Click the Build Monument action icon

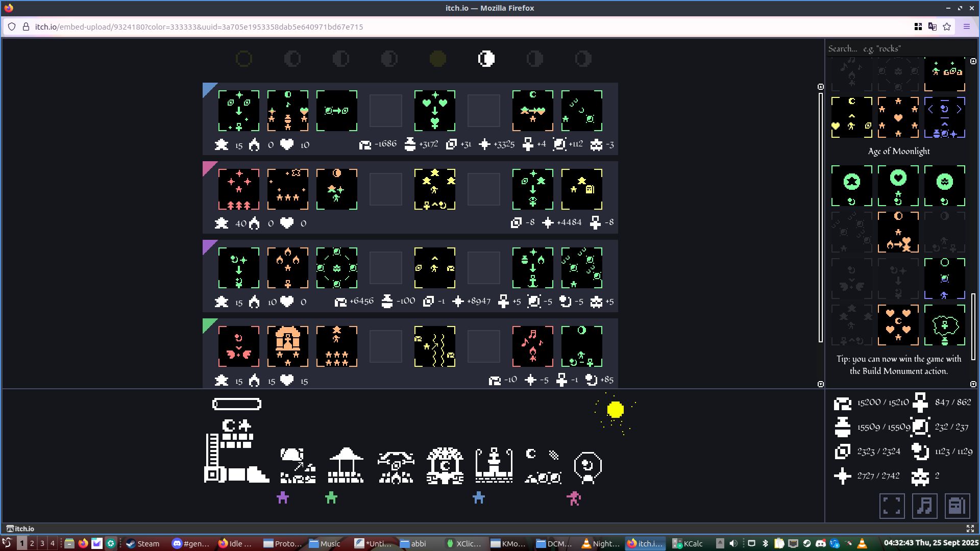coord(236,451)
